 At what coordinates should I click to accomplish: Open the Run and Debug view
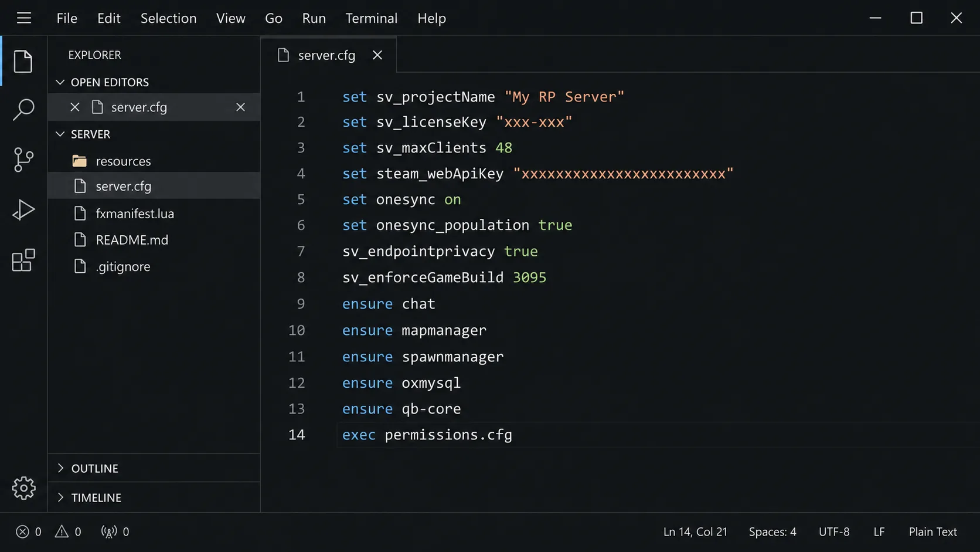pyautogui.click(x=23, y=210)
